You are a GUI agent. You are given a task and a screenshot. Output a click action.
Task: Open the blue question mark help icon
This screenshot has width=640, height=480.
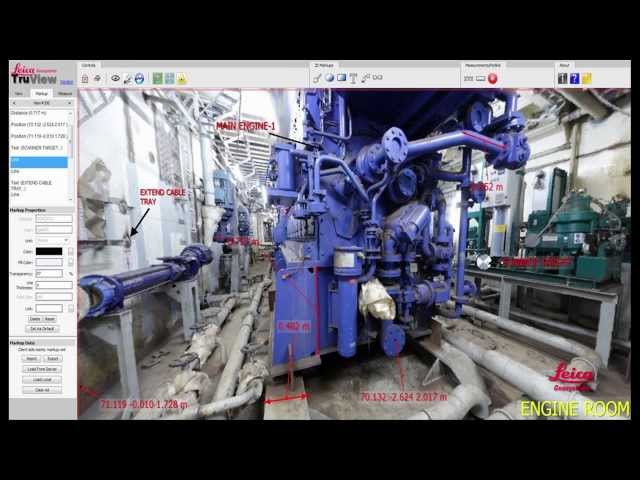[x=574, y=78]
